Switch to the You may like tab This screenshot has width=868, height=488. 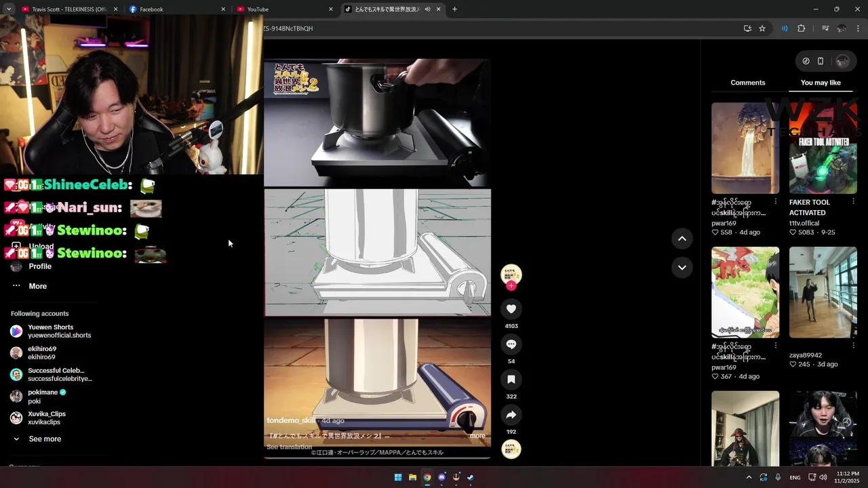[x=821, y=83]
